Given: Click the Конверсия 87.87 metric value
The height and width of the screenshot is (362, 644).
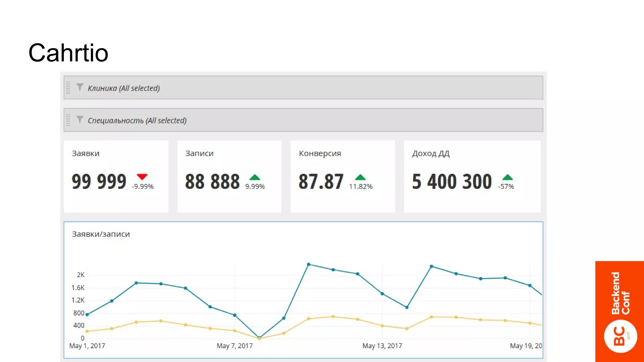Looking at the screenshot, I should pos(321,182).
